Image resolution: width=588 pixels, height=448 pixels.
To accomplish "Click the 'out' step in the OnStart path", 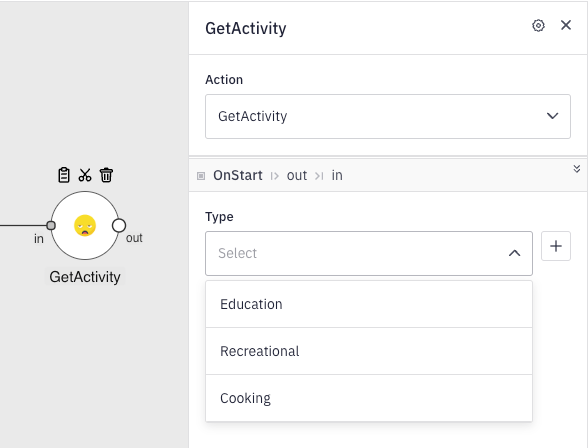I will (x=297, y=175).
